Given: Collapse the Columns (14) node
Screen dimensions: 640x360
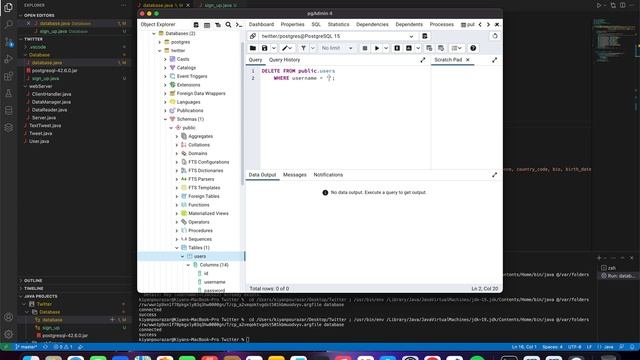Looking at the screenshot, I should click(188, 265).
